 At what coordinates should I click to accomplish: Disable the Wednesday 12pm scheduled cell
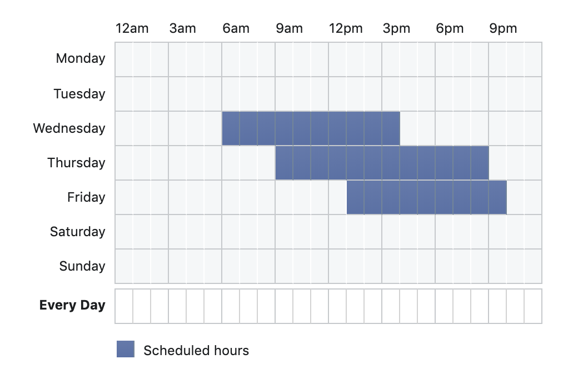point(337,128)
